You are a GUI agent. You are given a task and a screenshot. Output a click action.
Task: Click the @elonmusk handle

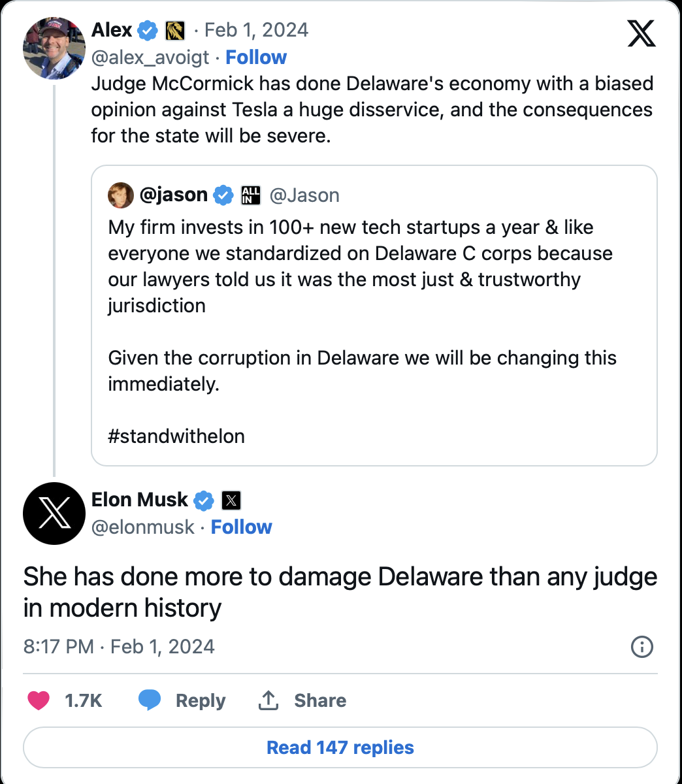coord(143,527)
